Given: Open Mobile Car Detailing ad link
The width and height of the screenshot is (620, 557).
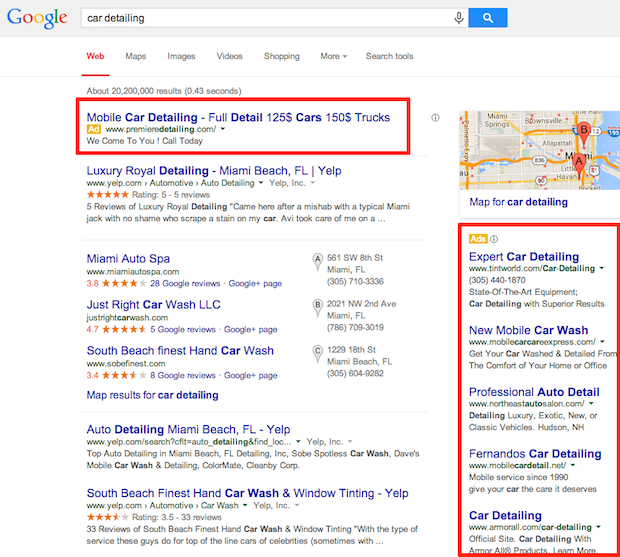Looking at the screenshot, I should pos(238,117).
